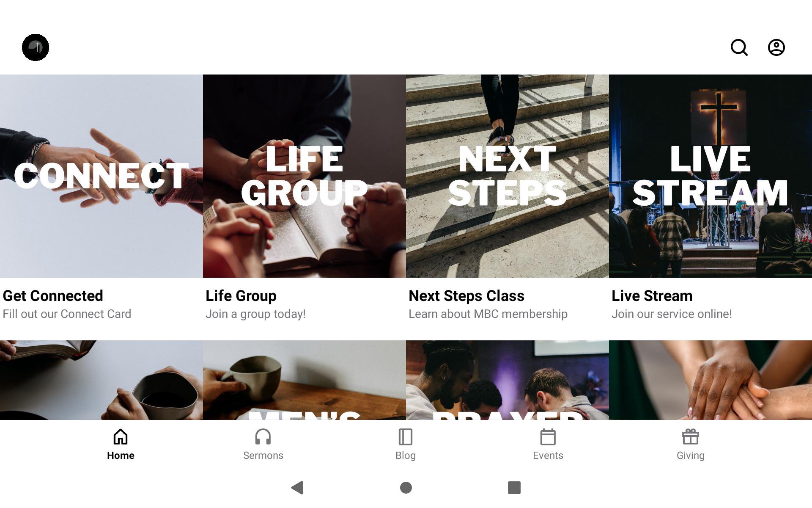Tap the Live Stream title text

click(x=652, y=295)
